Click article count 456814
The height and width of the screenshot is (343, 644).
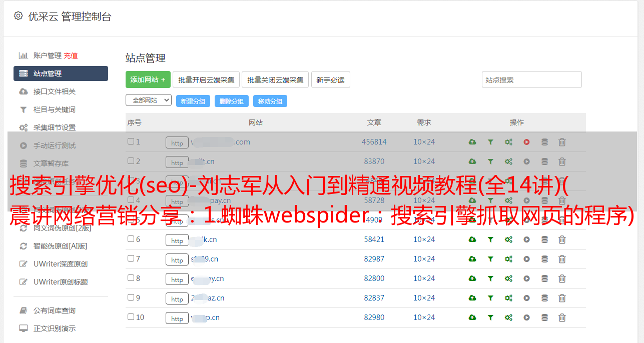click(x=374, y=142)
